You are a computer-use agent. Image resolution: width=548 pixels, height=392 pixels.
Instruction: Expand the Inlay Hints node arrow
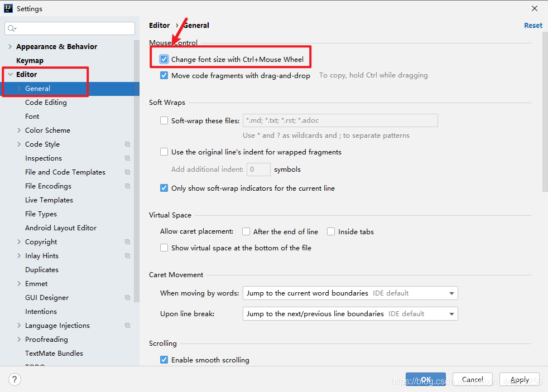click(19, 255)
